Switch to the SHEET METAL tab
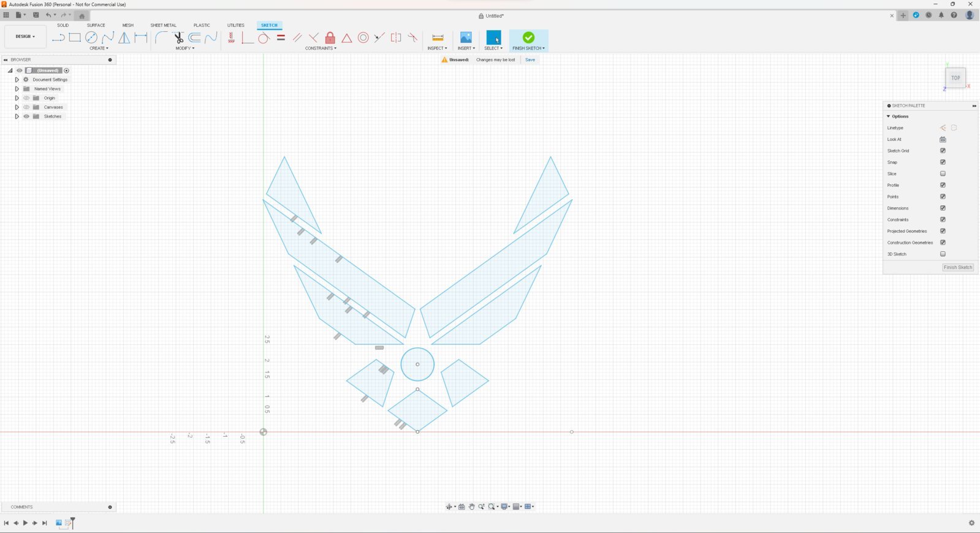The height and width of the screenshot is (533, 980). (163, 25)
